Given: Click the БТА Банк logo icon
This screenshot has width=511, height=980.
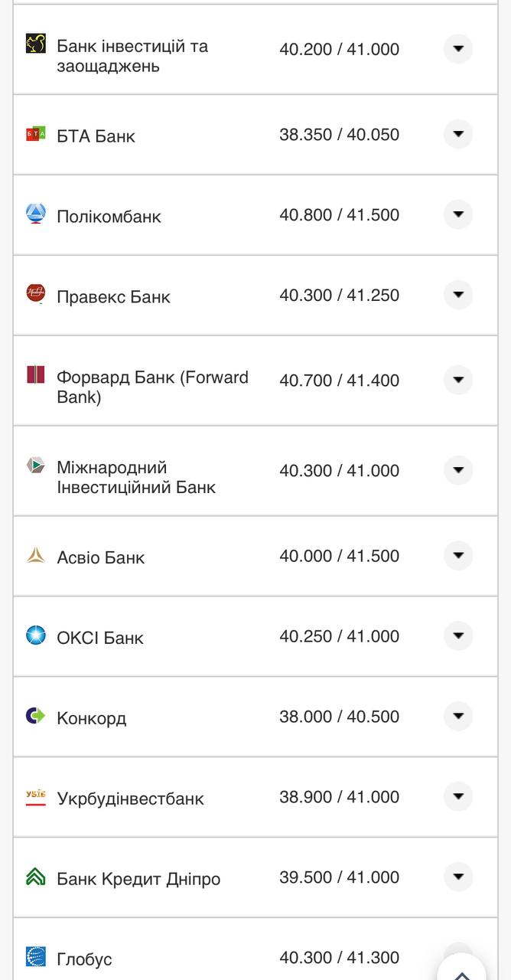Looking at the screenshot, I should click(x=34, y=135).
